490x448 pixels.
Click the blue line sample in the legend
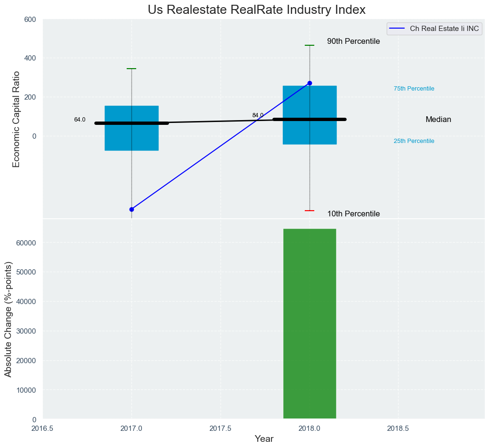tap(397, 29)
